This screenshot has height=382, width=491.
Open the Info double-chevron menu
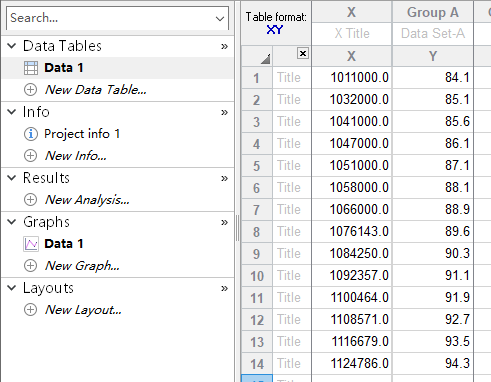(x=224, y=112)
